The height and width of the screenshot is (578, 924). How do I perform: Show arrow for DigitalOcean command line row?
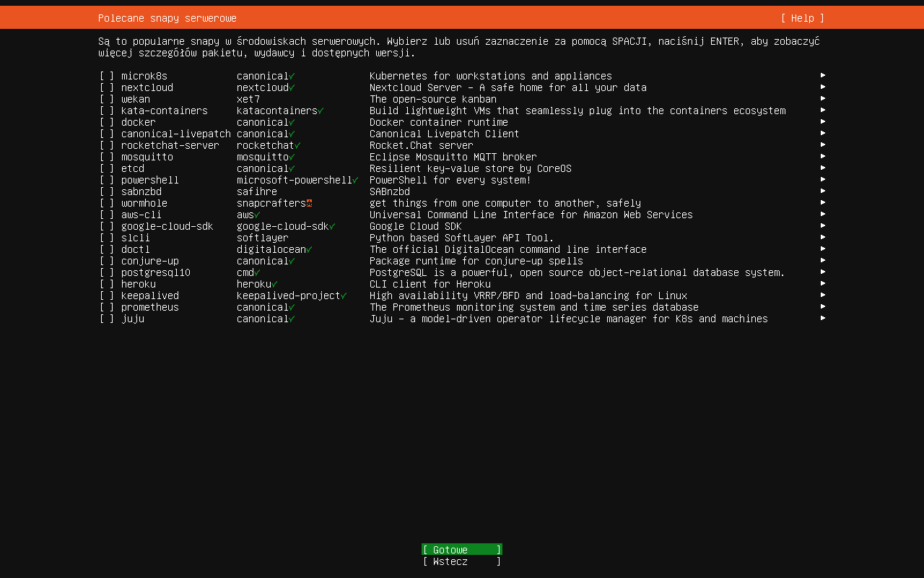tap(823, 249)
